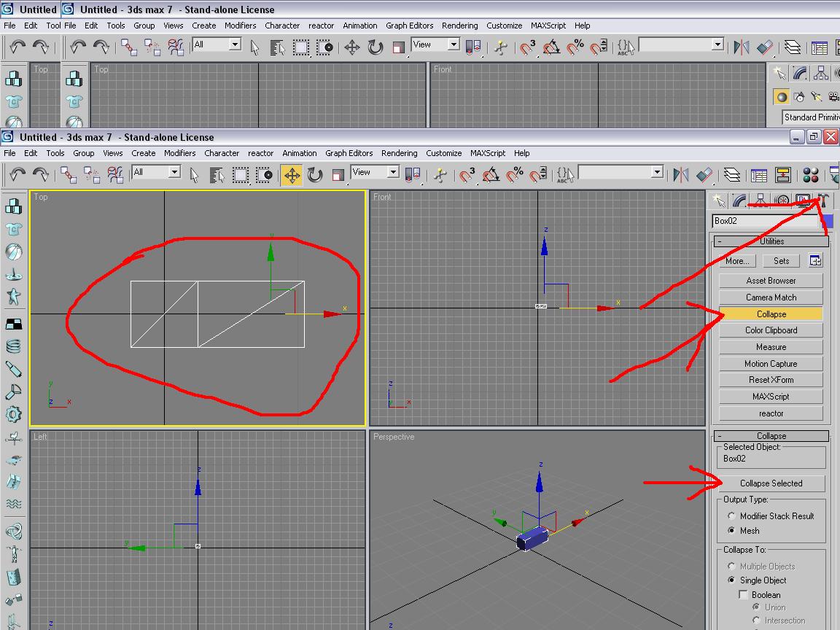840x630 pixels.
Task: Click Configure Button Sets icon beside Sets
Action: pos(814,261)
